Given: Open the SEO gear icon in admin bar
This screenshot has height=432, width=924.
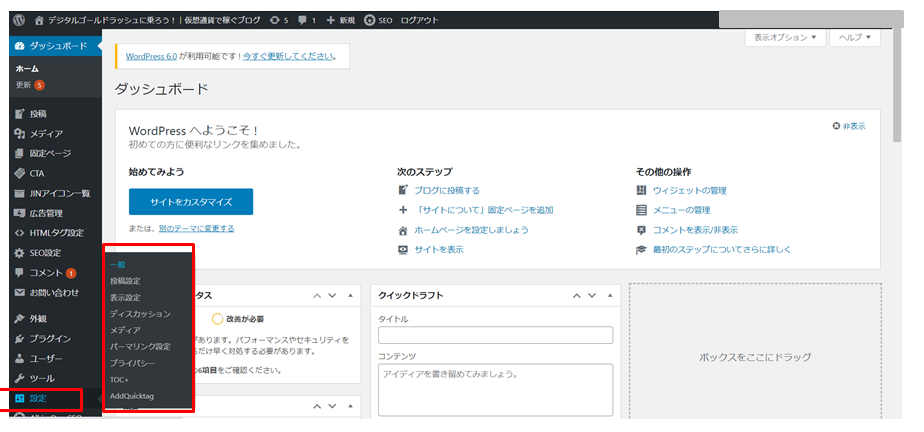Looking at the screenshot, I should [x=369, y=20].
